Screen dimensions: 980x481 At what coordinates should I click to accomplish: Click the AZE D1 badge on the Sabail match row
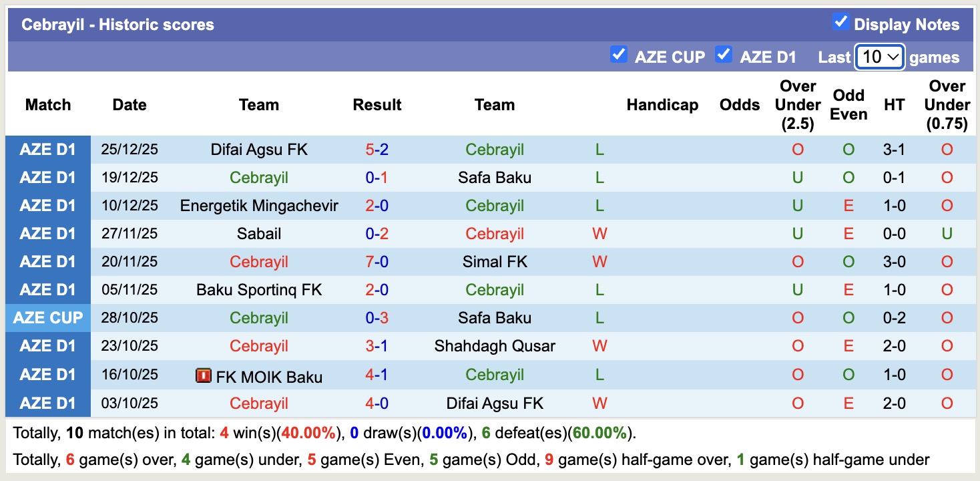[48, 234]
